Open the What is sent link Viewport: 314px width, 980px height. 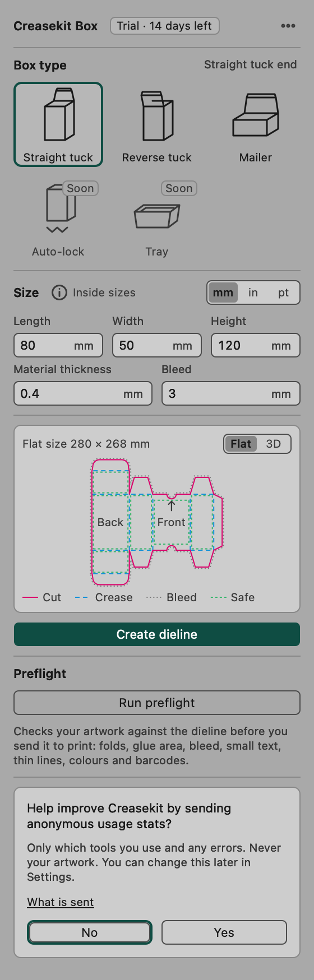coord(61,902)
